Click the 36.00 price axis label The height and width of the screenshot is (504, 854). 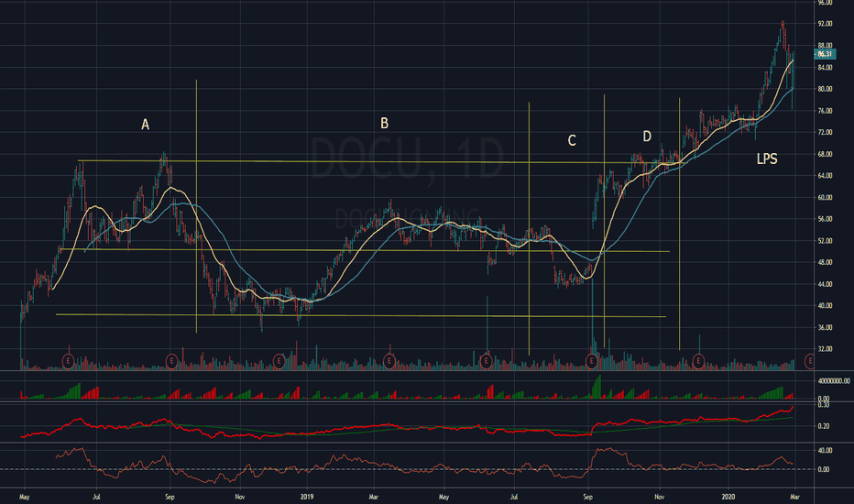tap(825, 327)
